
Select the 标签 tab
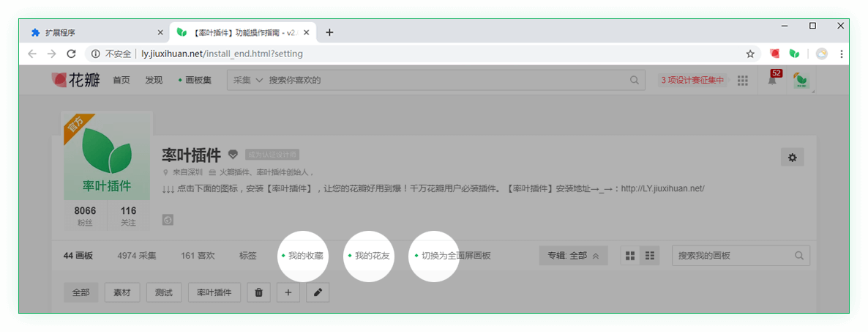click(x=248, y=256)
